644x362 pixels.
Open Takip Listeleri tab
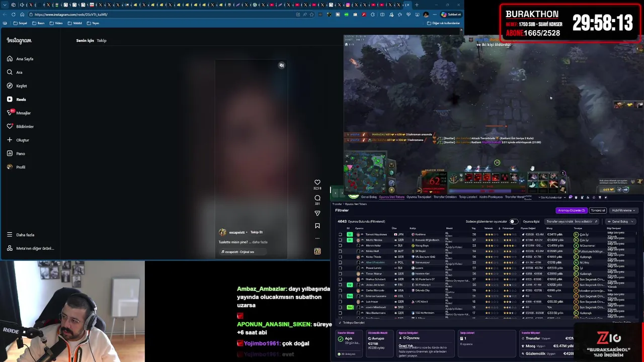click(468, 197)
